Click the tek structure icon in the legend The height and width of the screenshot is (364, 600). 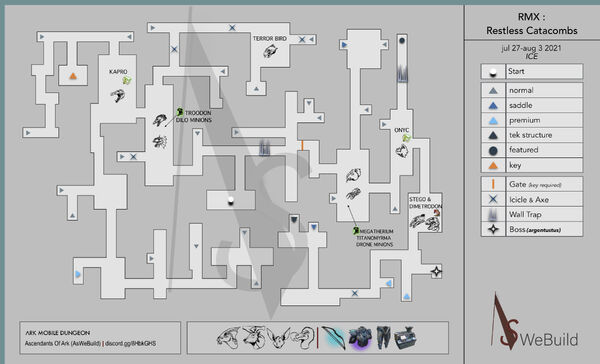pyautogui.click(x=493, y=135)
